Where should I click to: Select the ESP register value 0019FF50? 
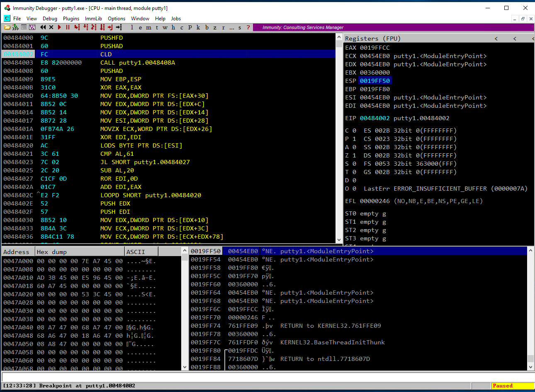pos(374,81)
